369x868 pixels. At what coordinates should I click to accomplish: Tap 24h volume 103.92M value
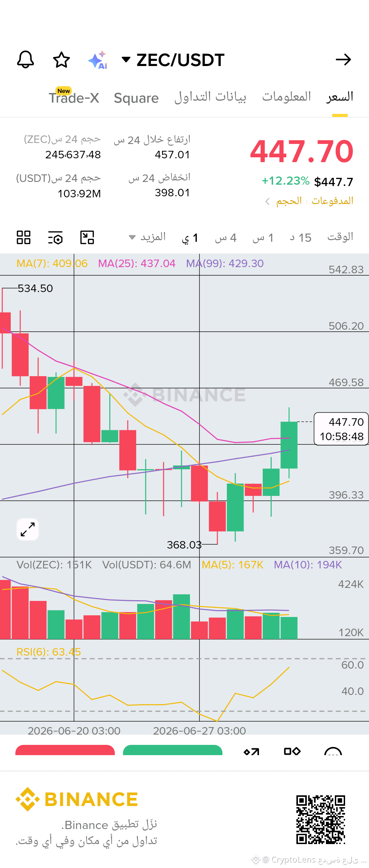tap(79, 194)
